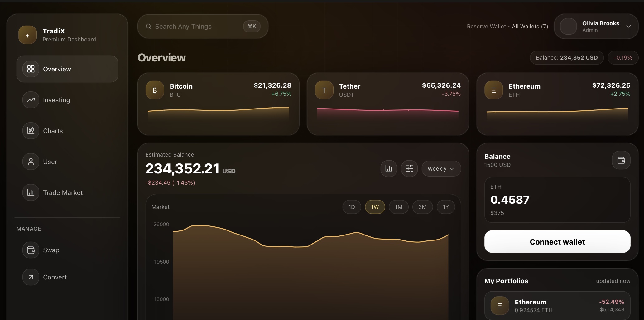Click the Ethereum icon in My Portfolios
Viewport: 644px width, 320px height.
500,306
